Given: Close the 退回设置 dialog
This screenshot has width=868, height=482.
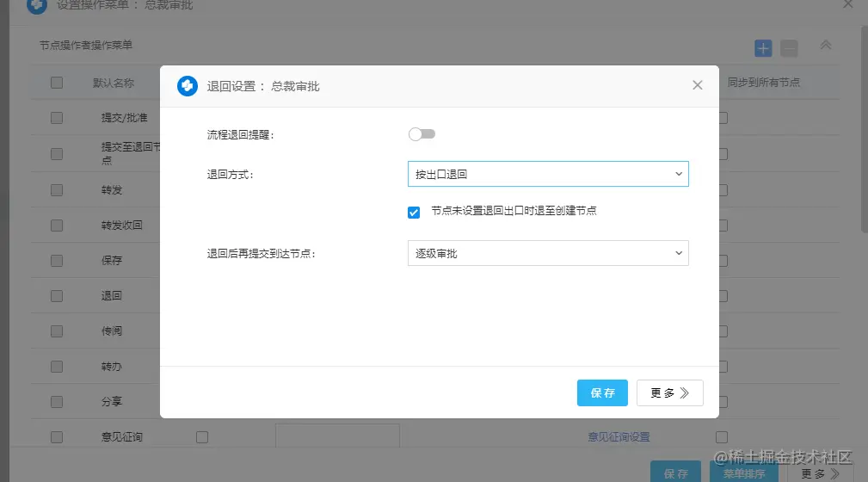Looking at the screenshot, I should pos(698,84).
